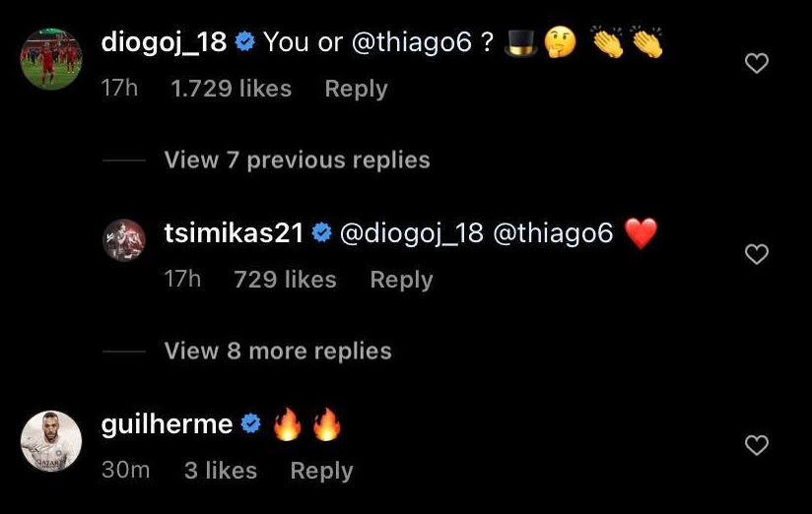Like diogoj_18's comment with the heart
The image size is (812, 514).
756,64
